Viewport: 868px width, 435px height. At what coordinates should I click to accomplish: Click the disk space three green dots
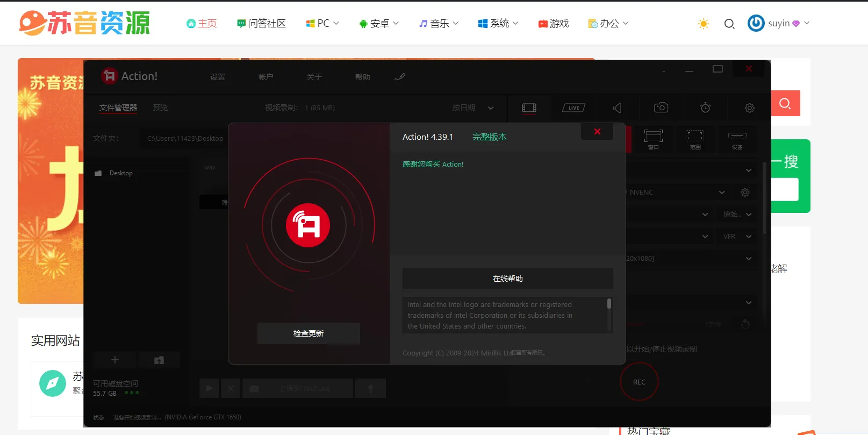pyautogui.click(x=132, y=393)
